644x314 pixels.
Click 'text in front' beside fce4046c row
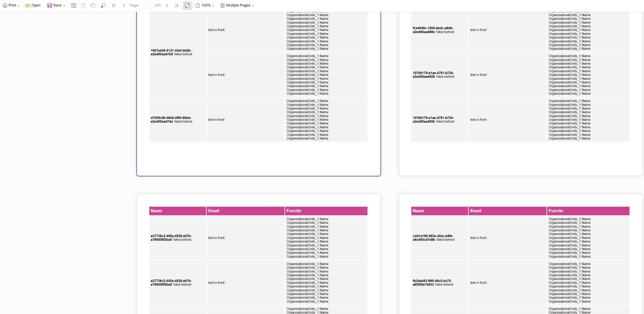click(478, 30)
